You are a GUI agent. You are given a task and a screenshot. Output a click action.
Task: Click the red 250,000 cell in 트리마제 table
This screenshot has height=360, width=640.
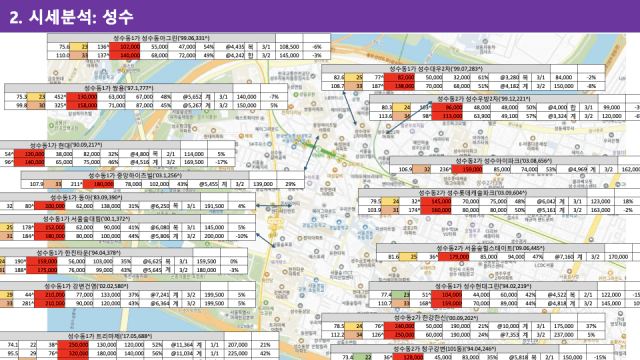point(78,345)
